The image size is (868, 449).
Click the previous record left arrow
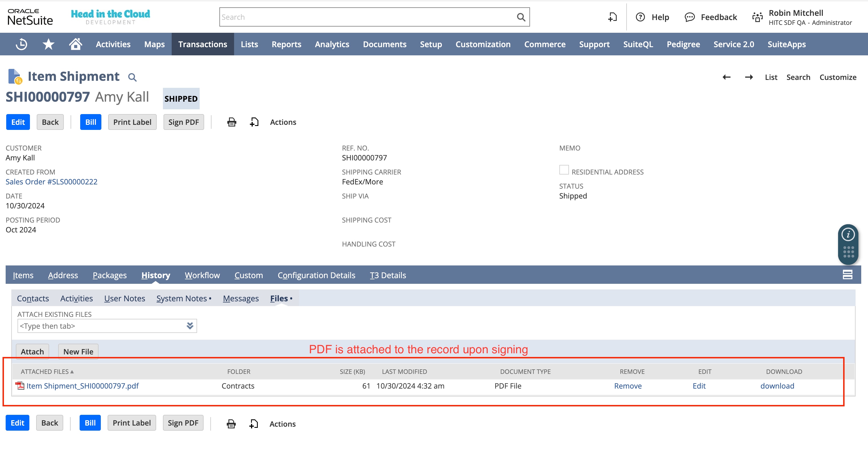pos(727,77)
